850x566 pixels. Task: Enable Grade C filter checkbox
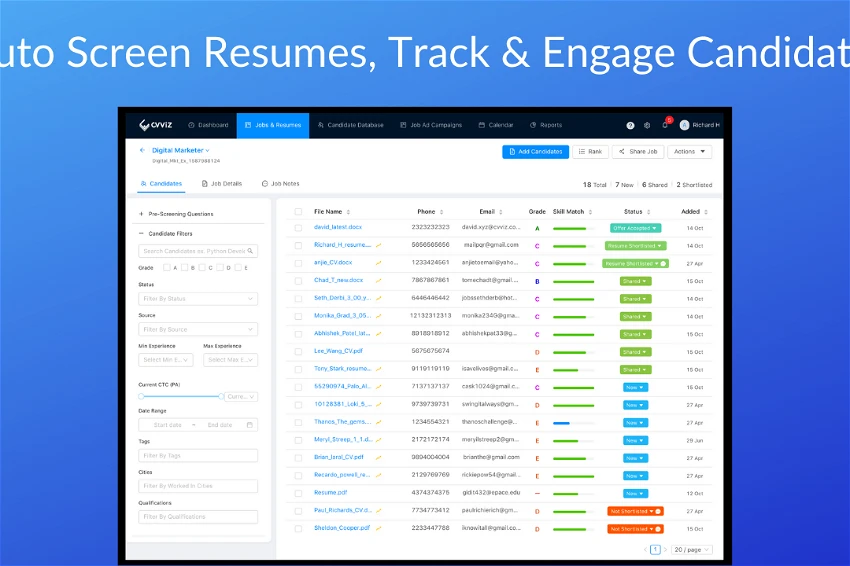pos(202,267)
